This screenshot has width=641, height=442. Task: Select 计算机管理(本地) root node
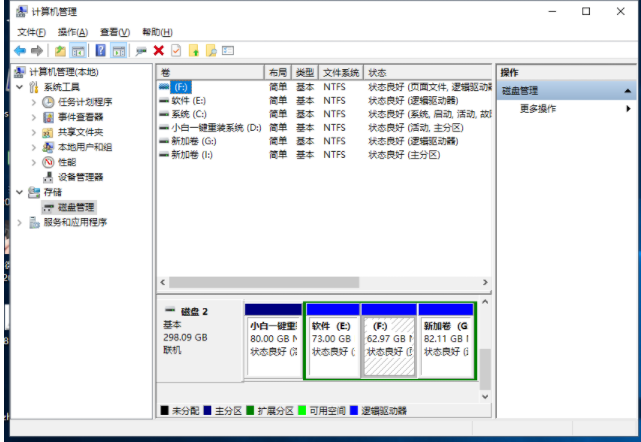[x=64, y=72]
